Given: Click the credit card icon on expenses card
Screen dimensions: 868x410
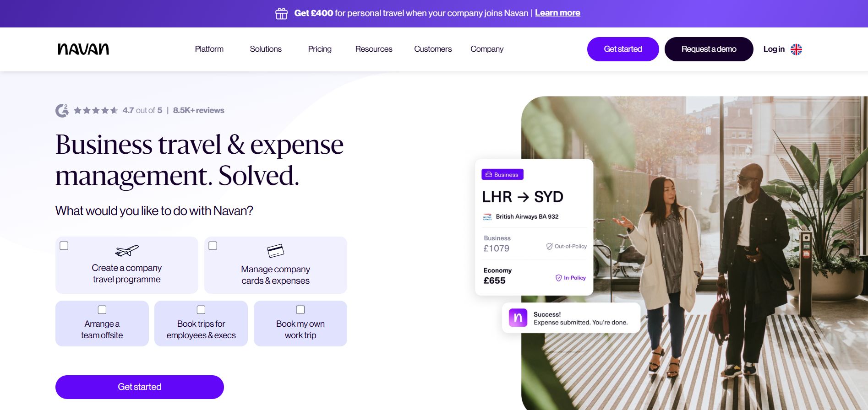Looking at the screenshot, I should click(275, 251).
